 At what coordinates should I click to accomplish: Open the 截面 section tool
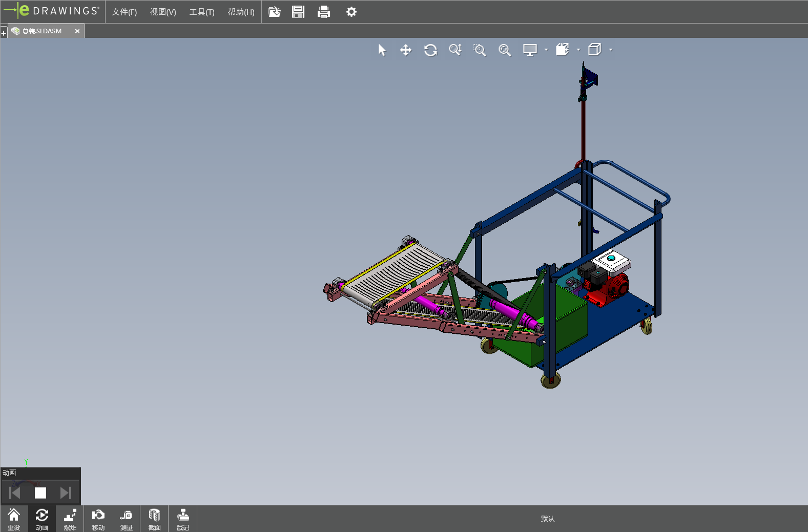154,519
